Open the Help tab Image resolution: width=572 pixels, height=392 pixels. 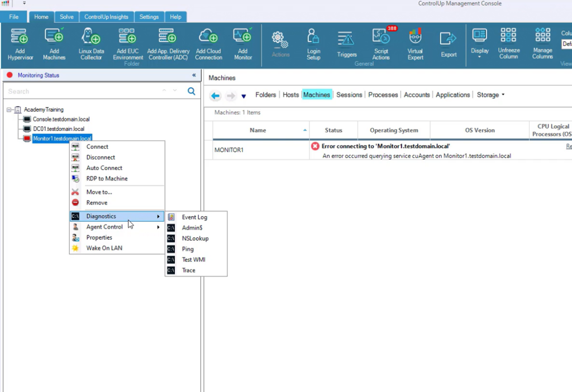click(175, 17)
